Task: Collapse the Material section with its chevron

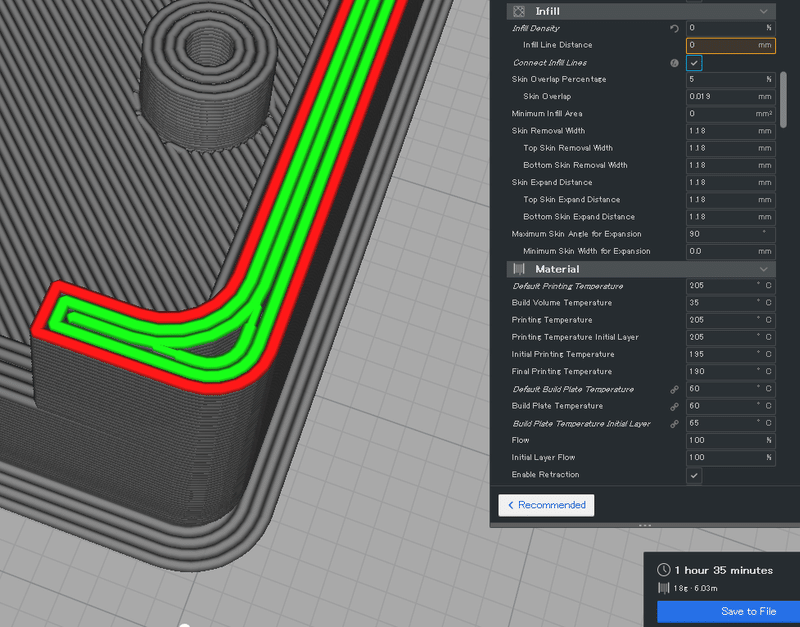Action: (764, 269)
